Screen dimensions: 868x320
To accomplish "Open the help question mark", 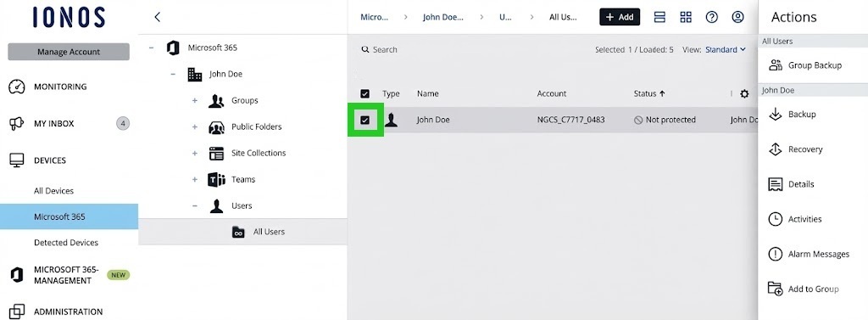I will coord(712,17).
